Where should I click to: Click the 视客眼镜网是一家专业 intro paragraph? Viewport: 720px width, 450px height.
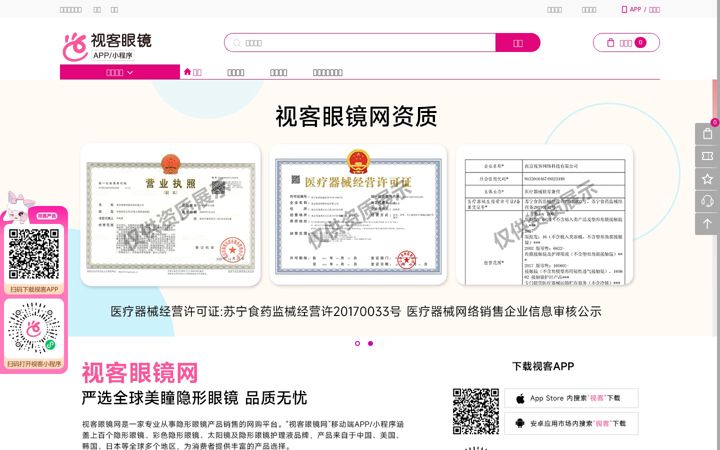(x=243, y=435)
